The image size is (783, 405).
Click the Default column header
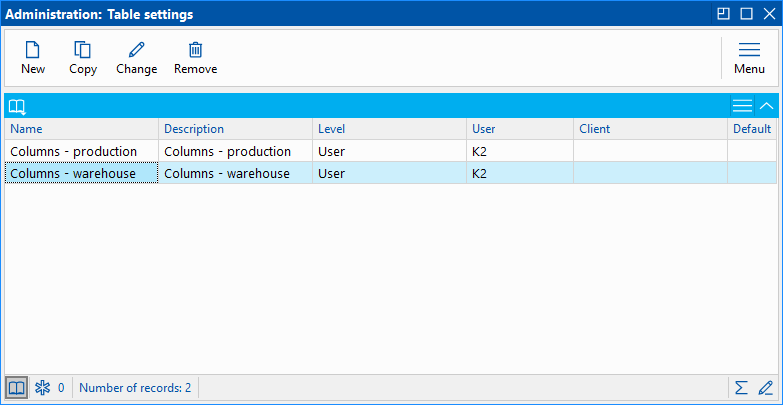click(x=752, y=129)
